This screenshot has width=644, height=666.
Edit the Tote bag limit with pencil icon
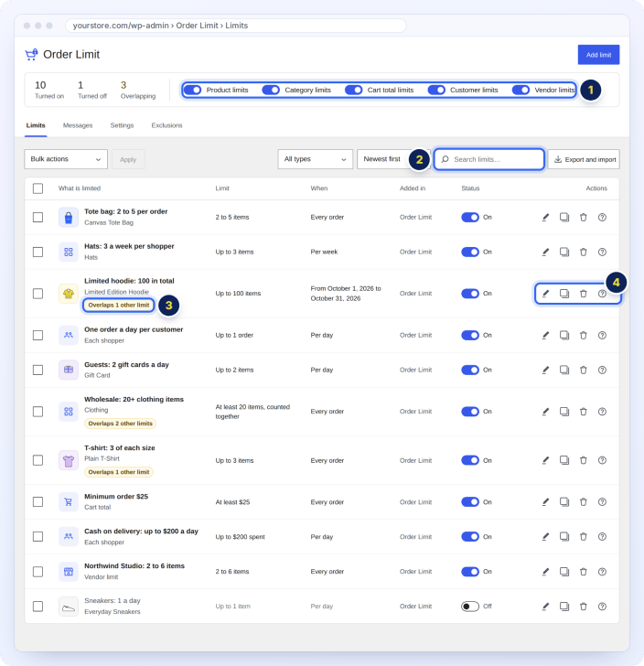(x=545, y=218)
